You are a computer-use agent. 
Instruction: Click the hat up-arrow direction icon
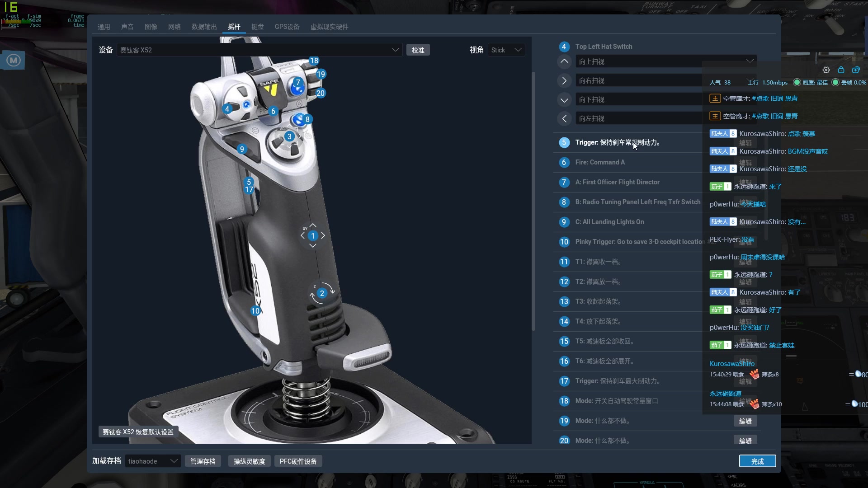click(564, 61)
